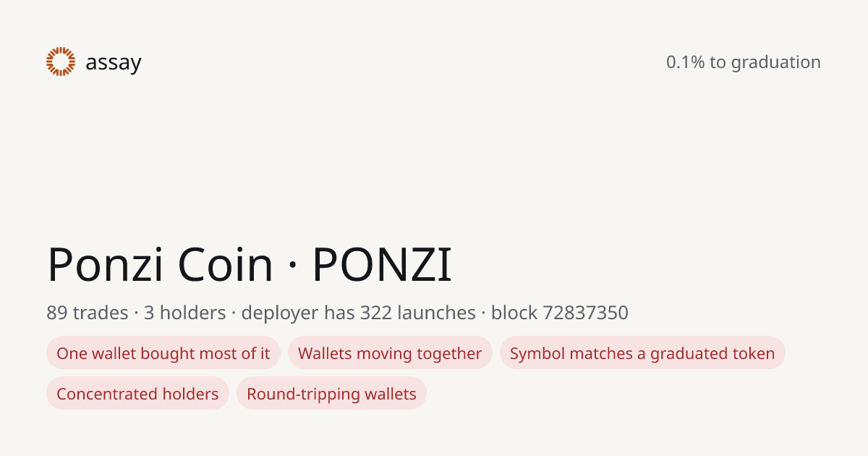Select 'One wallet bought most of it' tag

[163, 353]
